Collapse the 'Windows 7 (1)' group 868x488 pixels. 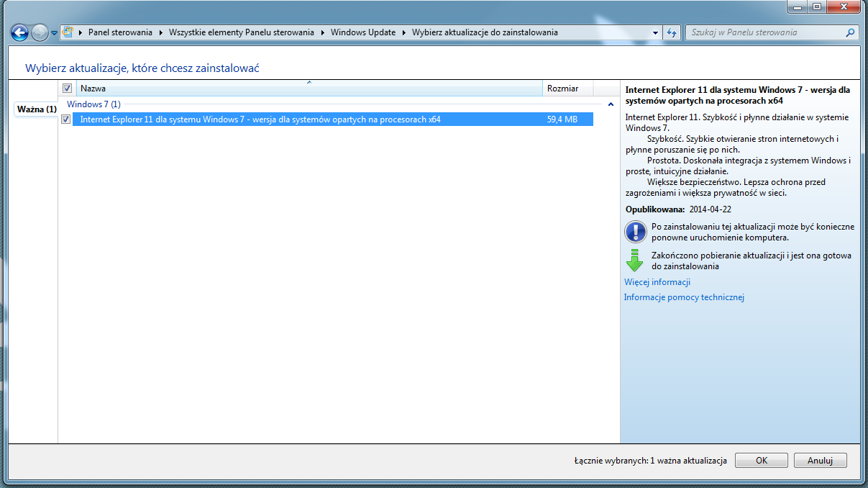[x=610, y=104]
